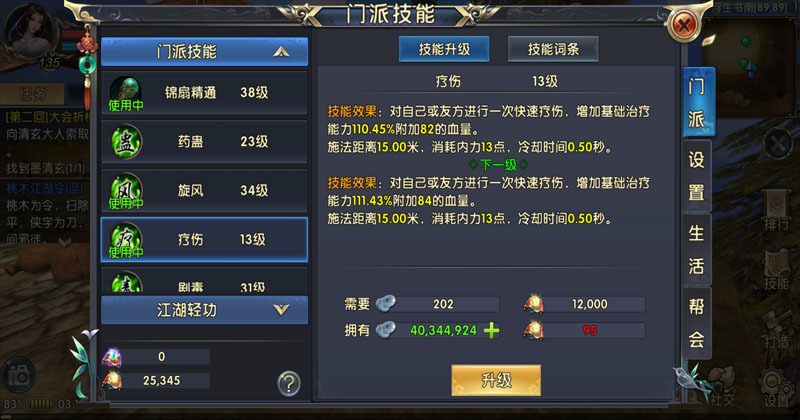Select the 旋风 skill icon
The image size is (800, 420).
pyautogui.click(x=126, y=191)
